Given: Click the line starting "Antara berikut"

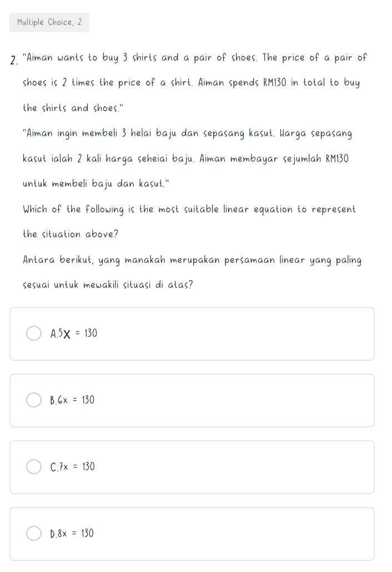Looking at the screenshot, I should tap(192, 260).
